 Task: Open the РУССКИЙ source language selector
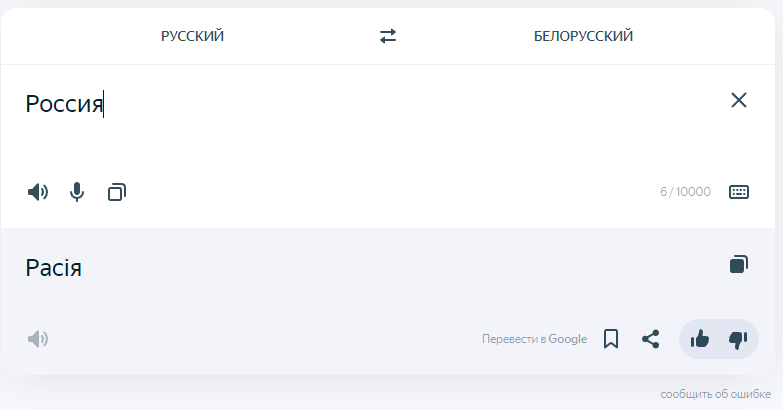click(193, 36)
